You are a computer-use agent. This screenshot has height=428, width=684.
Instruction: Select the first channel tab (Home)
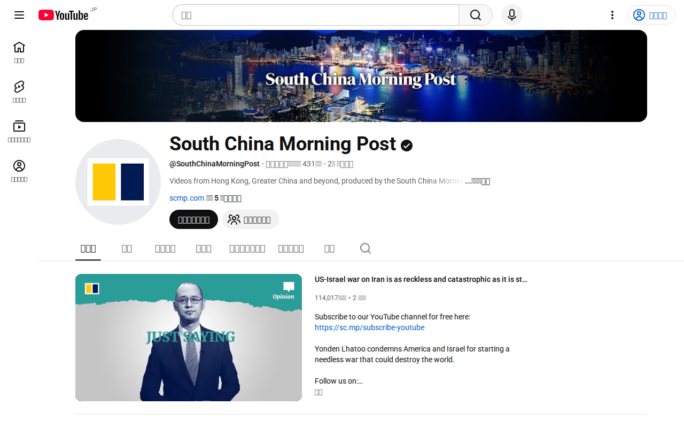click(x=88, y=249)
